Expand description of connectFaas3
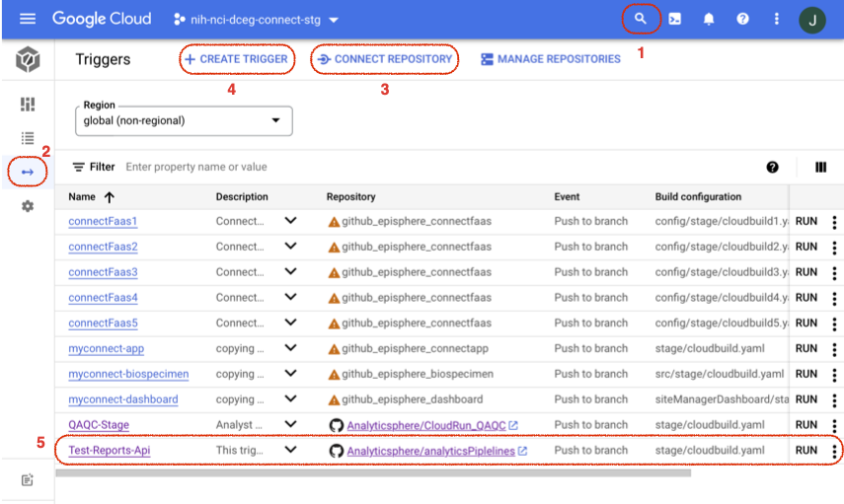 point(290,271)
